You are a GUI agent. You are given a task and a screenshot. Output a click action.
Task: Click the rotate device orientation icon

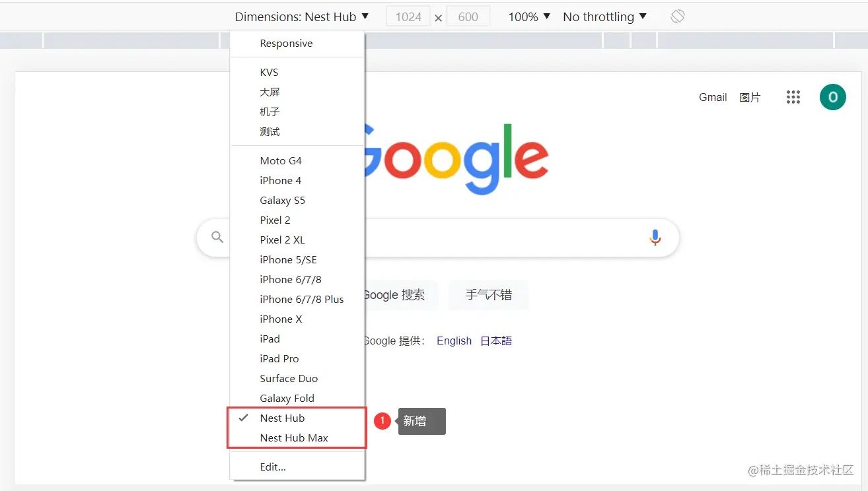pos(677,16)
